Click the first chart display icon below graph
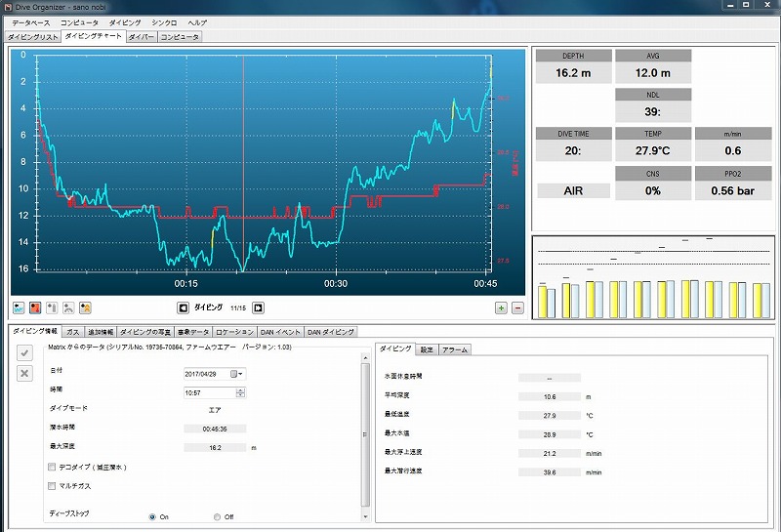 19,307
